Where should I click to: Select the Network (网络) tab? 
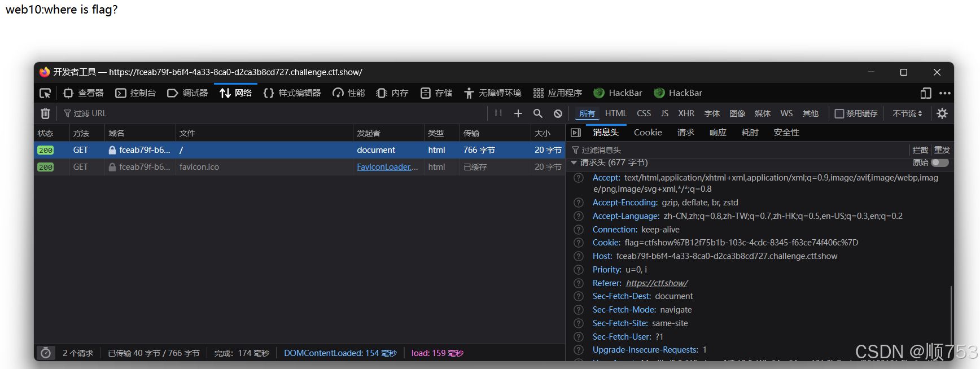coord(236,93)
